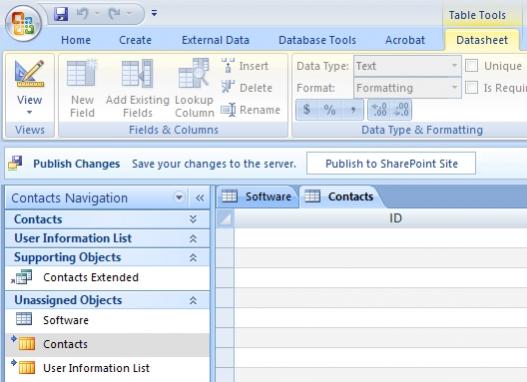Click the Publish Changes icon
The height and width of the screenshot is (382, 527).
[x=15, y=163]
